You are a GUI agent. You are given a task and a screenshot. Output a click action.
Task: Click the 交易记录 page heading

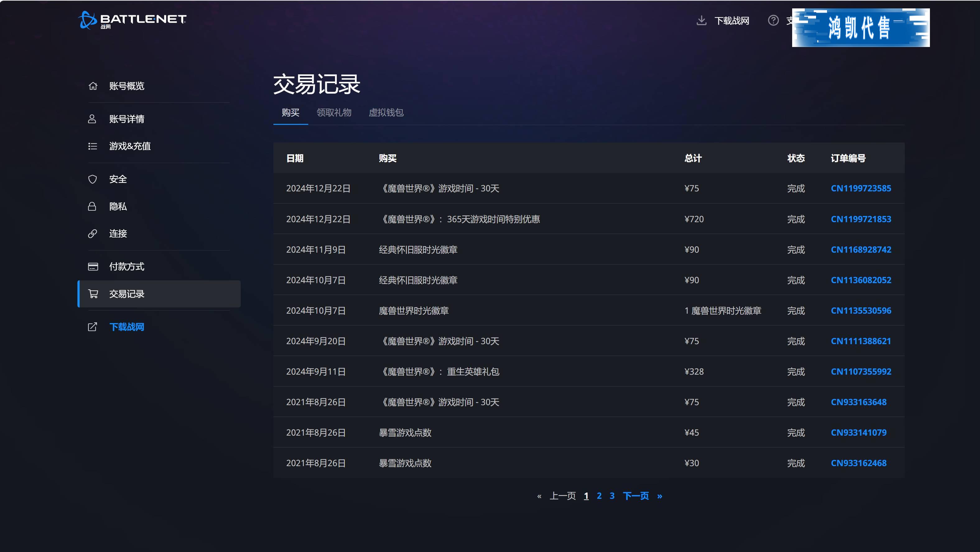[317, 84]
